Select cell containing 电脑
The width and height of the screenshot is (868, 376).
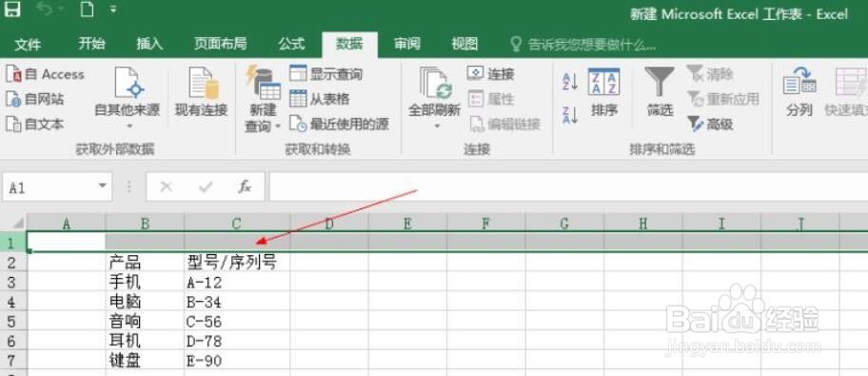[x=145, y=302]
